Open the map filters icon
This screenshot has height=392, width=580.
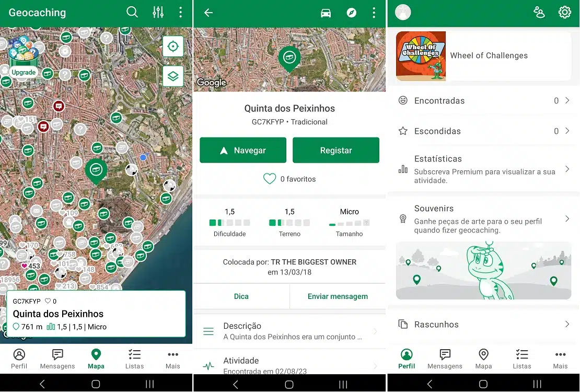pyautogui.click(x=158, y=12)
